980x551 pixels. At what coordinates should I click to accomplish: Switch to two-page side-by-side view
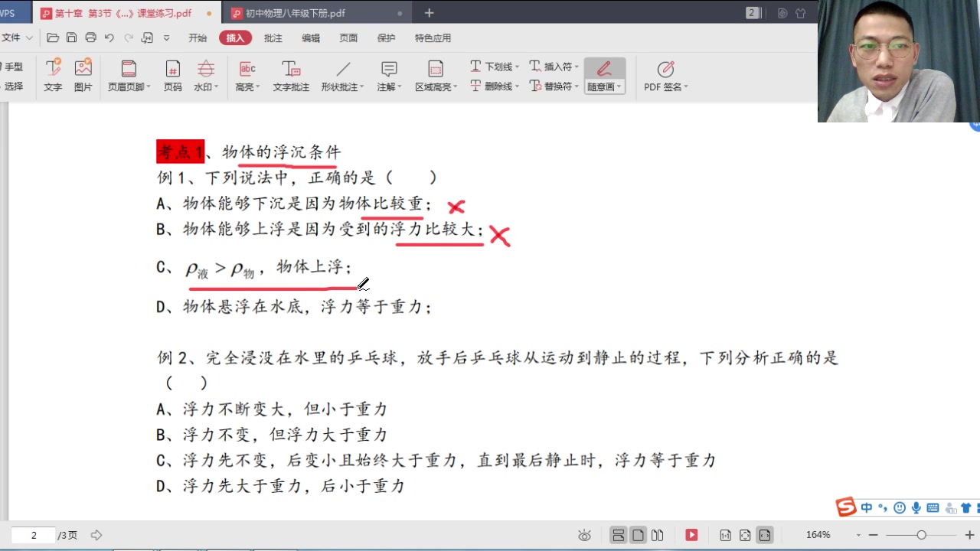(x=658, y=535)
